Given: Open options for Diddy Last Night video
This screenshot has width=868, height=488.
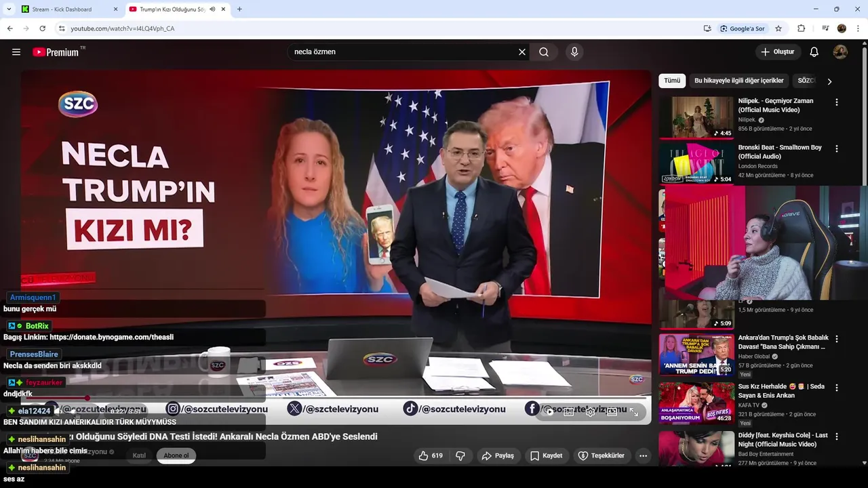Looking at the screenshot, I should pos(836,436).
